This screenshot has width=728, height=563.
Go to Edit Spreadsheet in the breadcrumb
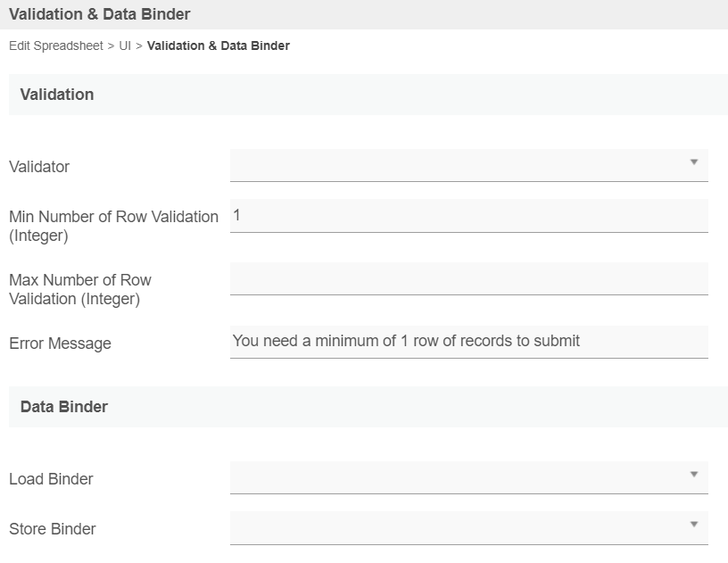pyautogui.click(x=56, y=46)
